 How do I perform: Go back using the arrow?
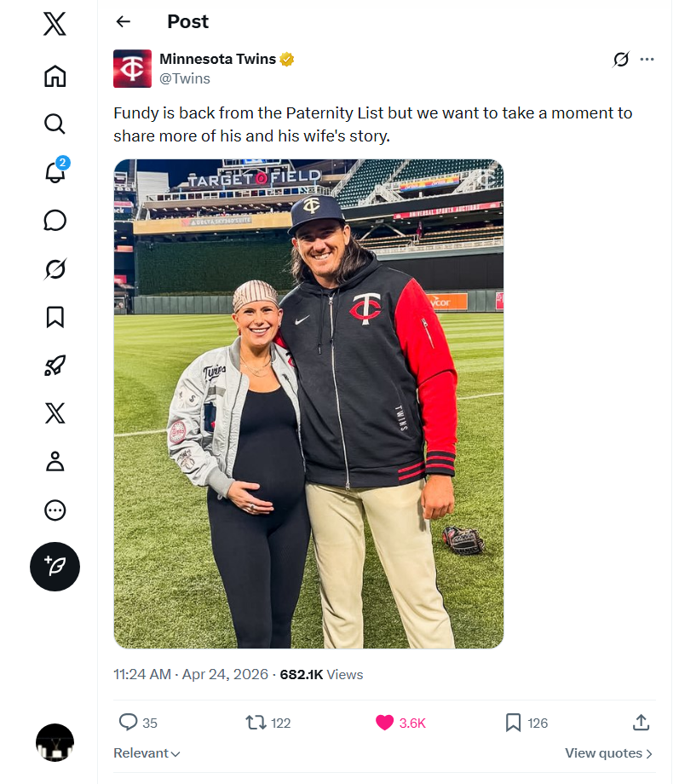pos(124,21)
